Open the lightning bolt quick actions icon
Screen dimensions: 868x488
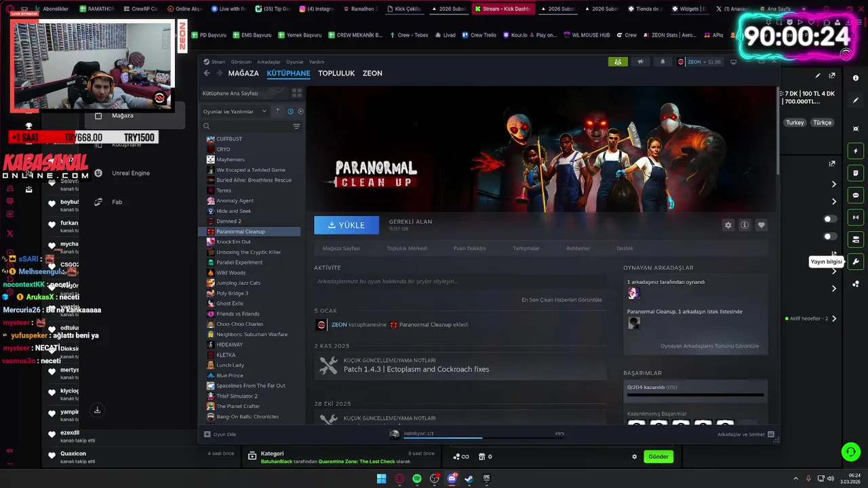[855, 150]
